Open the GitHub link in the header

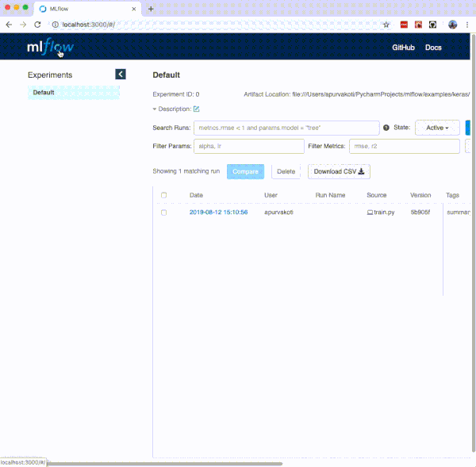click(x=403, y=48)
